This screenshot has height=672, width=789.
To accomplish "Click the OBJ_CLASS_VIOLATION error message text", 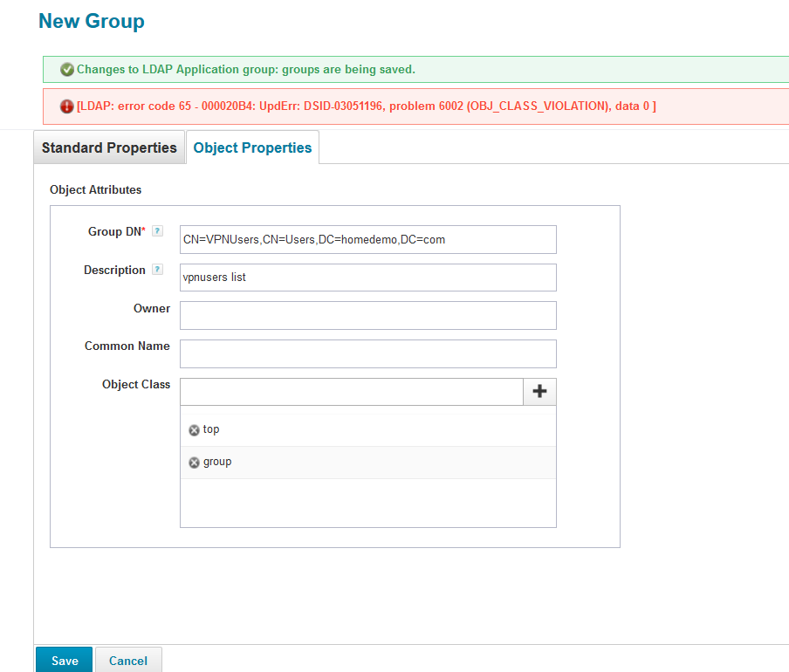I will (x=367, y=106).
